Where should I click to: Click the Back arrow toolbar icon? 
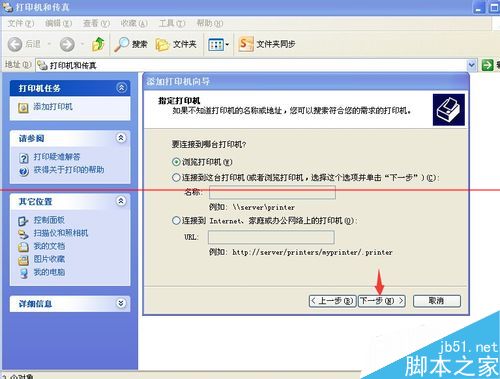(x=15, y=44)
